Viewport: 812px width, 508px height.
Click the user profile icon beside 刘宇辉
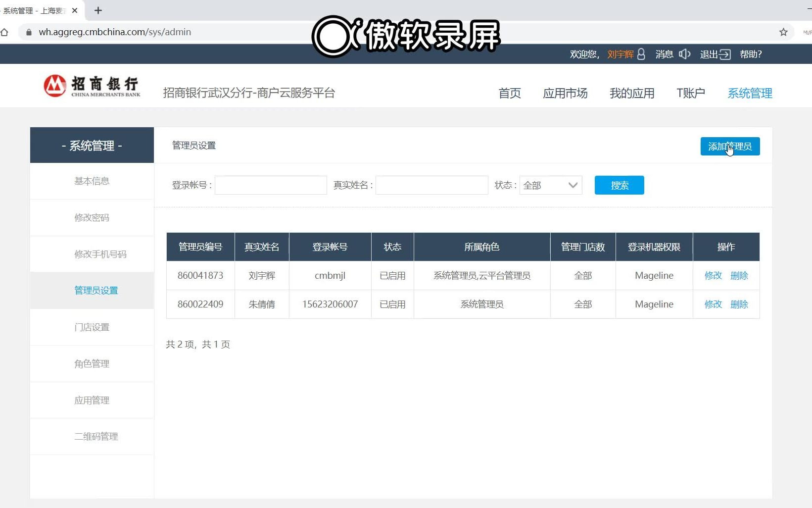[x=641, y=54]
